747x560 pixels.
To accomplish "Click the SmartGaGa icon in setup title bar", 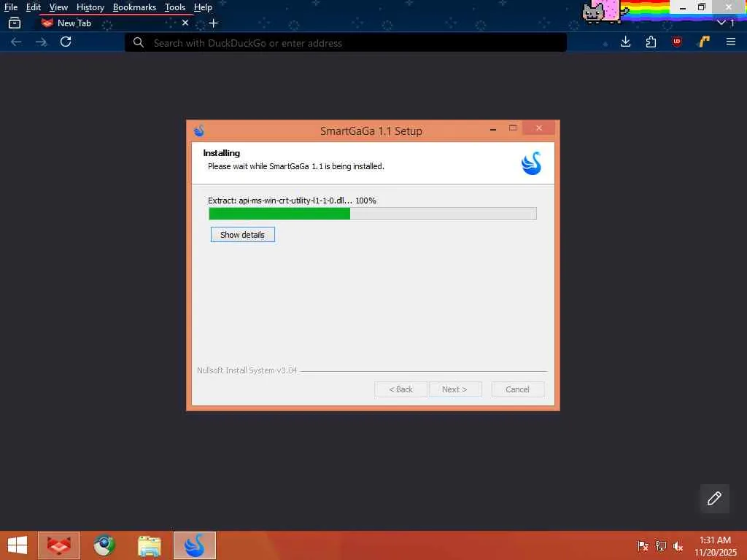I will 199,131.
